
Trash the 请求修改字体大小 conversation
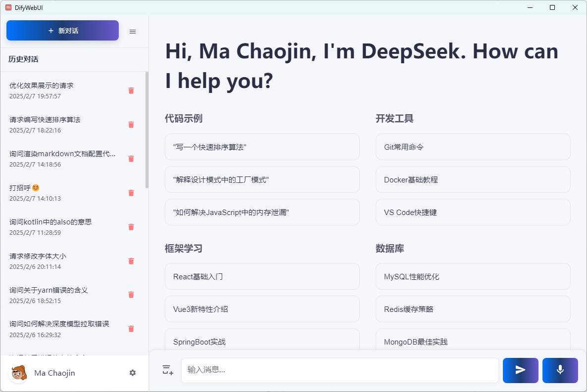(x=131, y=261)
